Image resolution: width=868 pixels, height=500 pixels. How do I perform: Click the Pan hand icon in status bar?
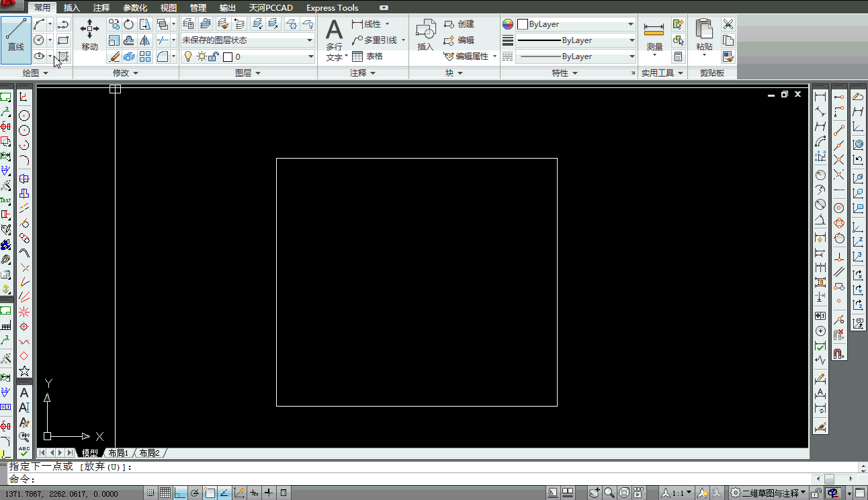pos(595,493)
